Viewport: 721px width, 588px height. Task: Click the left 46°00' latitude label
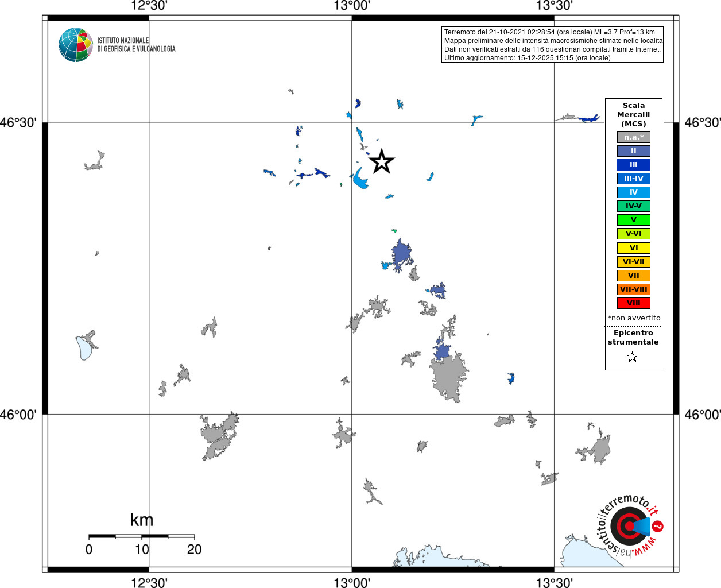(x=18, y=414)
